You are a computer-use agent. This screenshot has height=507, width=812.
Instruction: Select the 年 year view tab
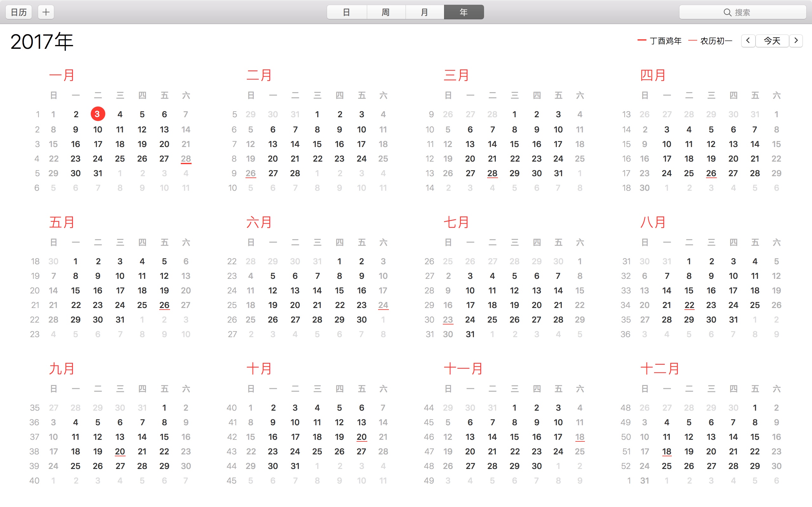pos(464,12)
